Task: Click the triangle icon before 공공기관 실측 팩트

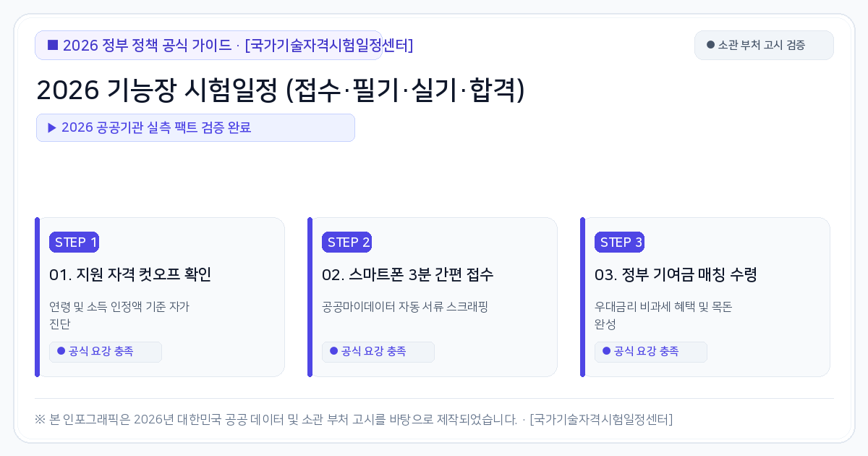Action: (x=52, y=127)
